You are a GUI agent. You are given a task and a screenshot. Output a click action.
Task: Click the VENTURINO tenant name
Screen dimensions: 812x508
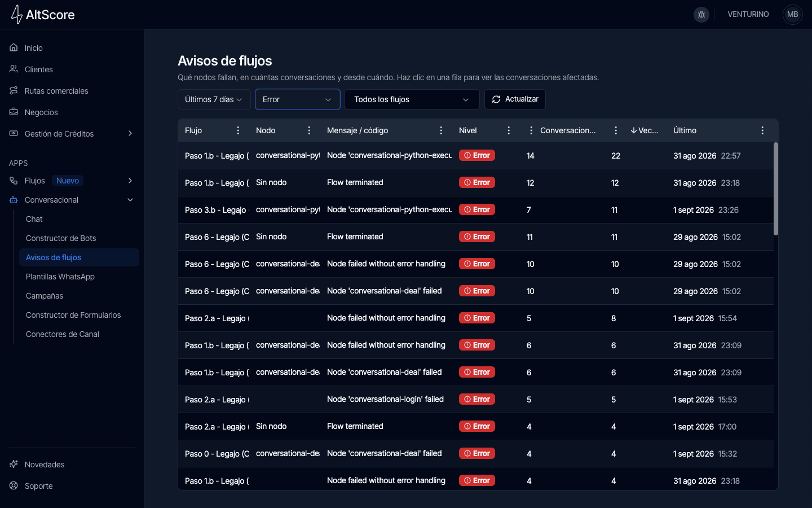(x=748, y=15)
